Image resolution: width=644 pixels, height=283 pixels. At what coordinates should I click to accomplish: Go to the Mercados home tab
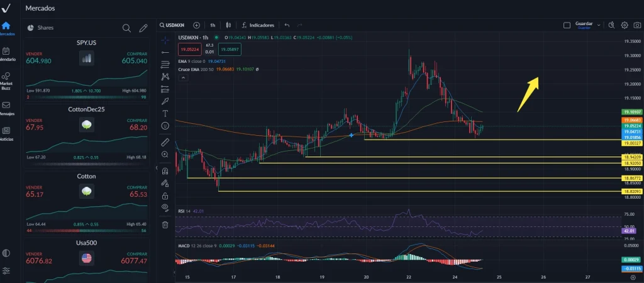click(x=6, y=28)
